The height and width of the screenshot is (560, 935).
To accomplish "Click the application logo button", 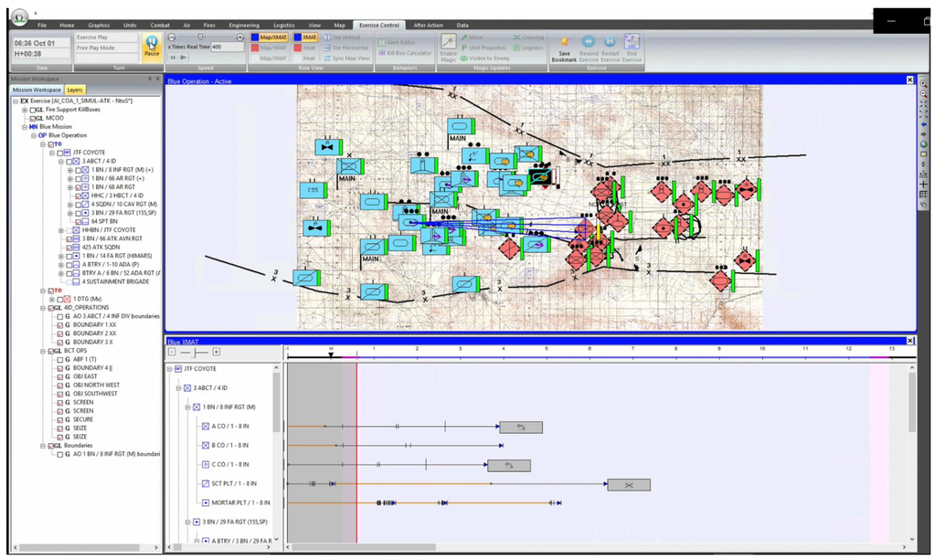I will coord(20,16).
